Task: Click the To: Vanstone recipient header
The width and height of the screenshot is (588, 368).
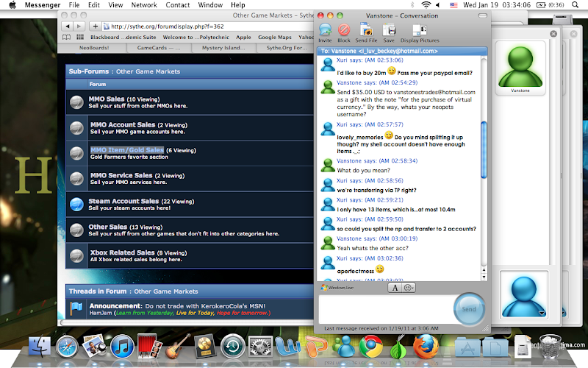Action: [x=402, y=51]
